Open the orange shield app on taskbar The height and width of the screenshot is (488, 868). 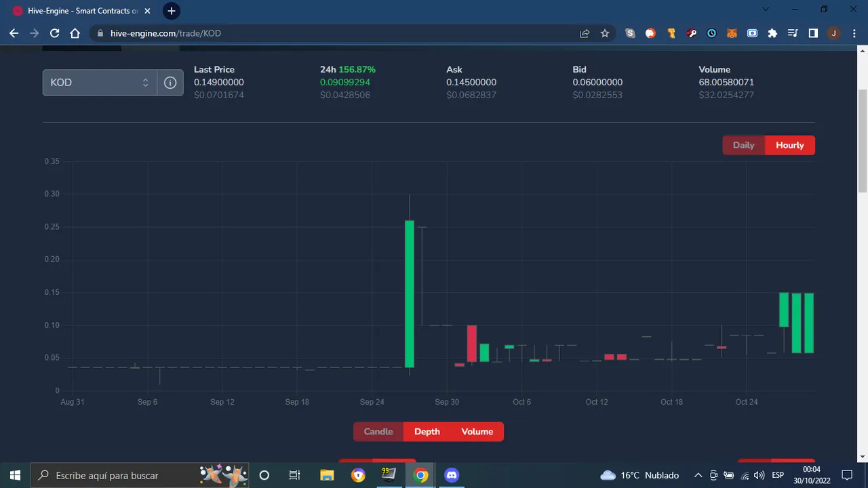tap(358, 475)
